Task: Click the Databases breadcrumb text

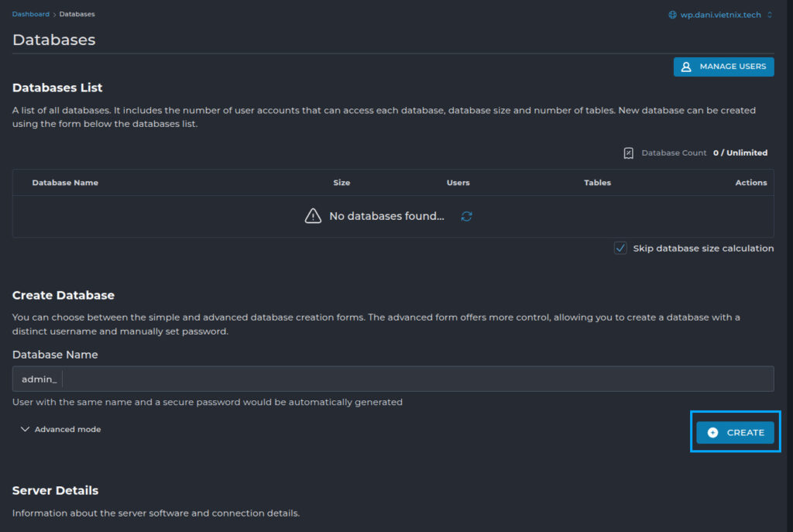Action: (77, 14)
